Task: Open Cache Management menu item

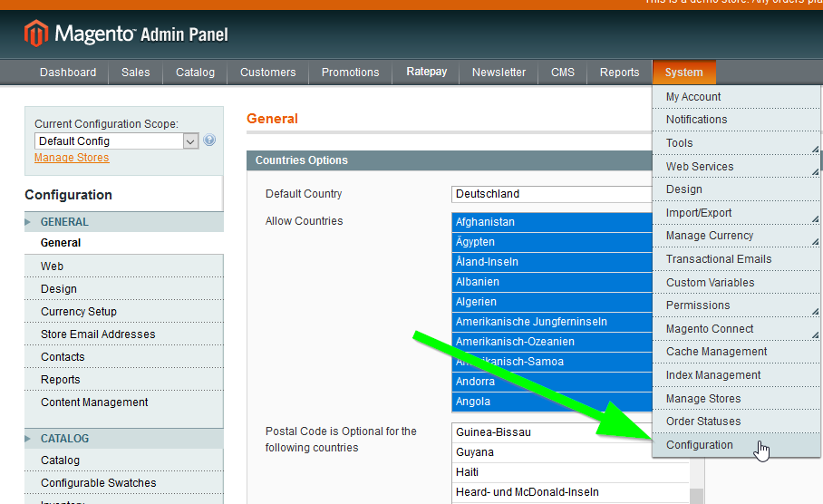Action: [x=716, y=352]
